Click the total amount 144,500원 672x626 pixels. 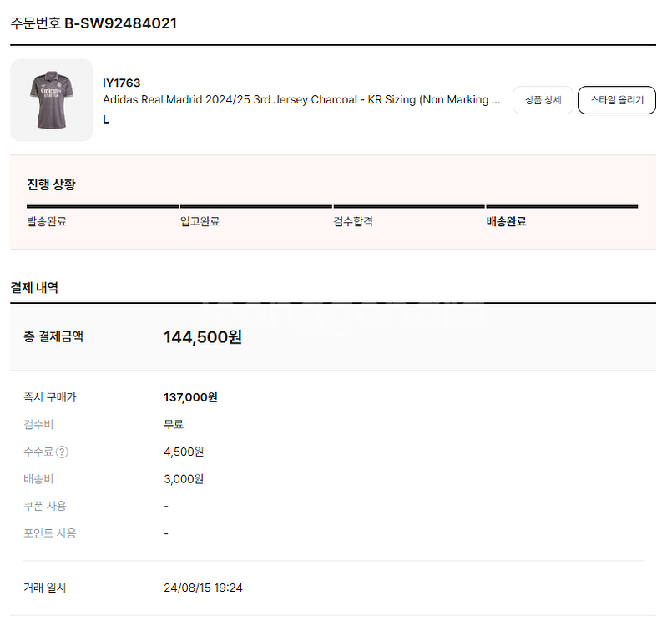pyautogui.click(x=203, y=336)
